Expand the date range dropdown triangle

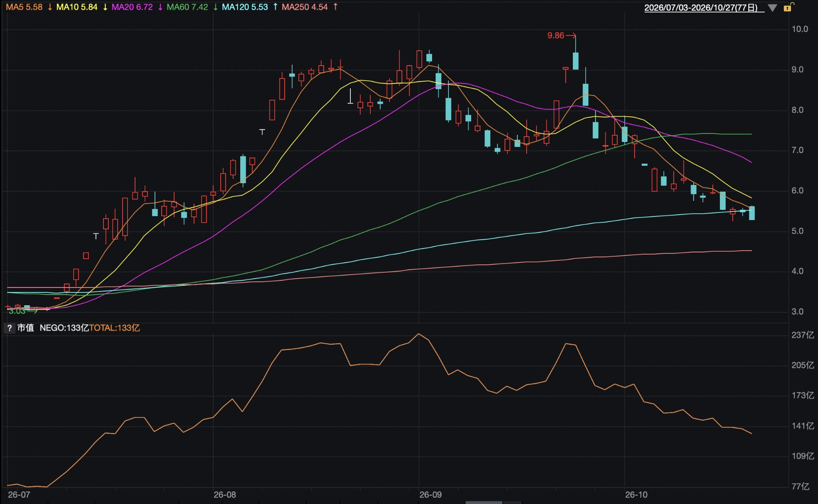(772, 8)
